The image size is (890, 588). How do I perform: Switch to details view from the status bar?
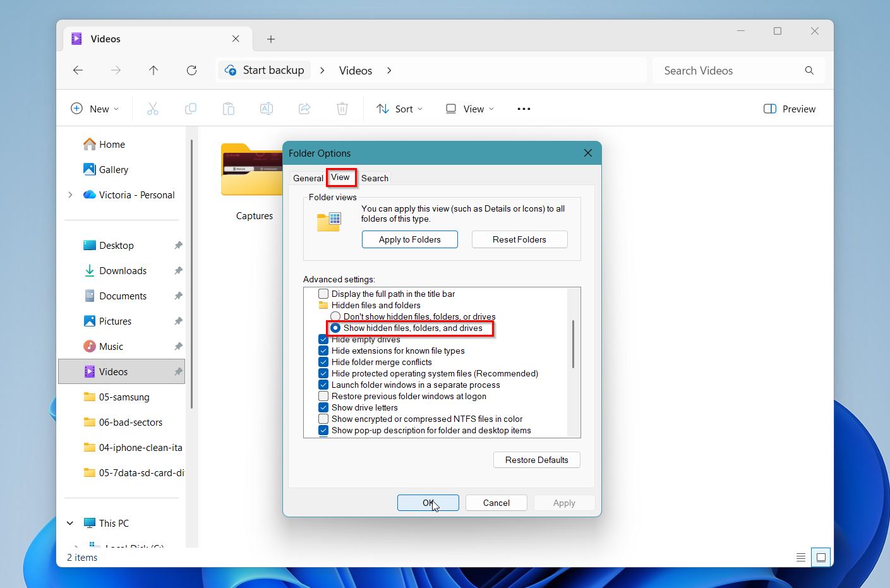pos(800,557)
